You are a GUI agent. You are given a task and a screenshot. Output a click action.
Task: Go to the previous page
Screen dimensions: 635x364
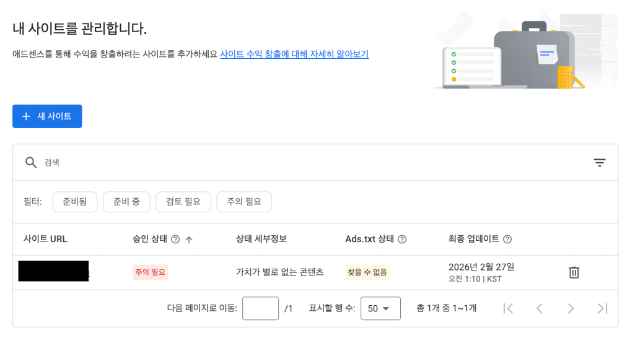pos(539,308)
